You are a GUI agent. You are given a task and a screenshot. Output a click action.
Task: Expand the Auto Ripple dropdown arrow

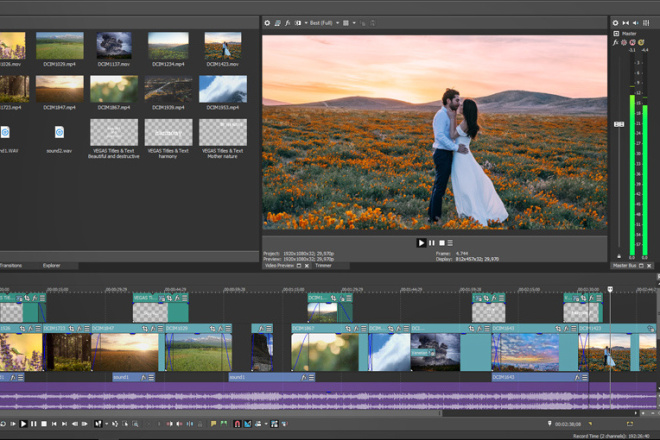click(266, 424)
